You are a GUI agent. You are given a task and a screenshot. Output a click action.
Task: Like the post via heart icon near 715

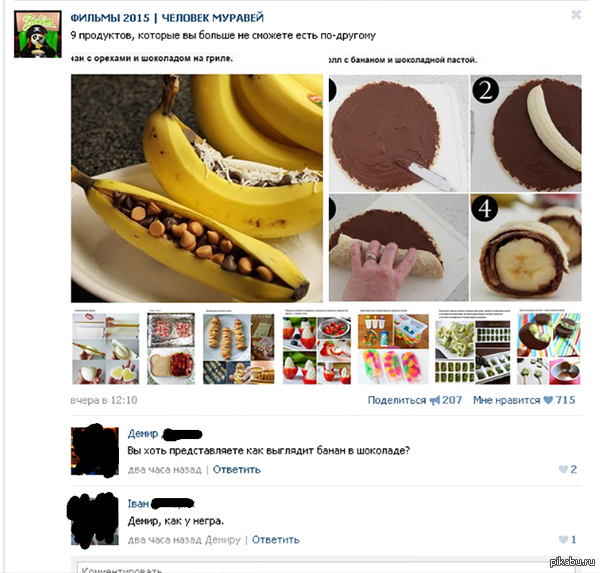click(548, 400)
